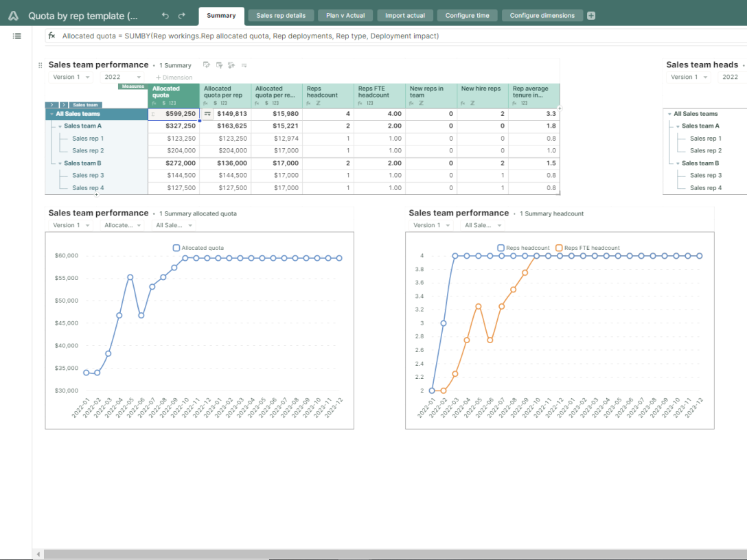Add a new tab with plus icon

(x=591, y=15)
